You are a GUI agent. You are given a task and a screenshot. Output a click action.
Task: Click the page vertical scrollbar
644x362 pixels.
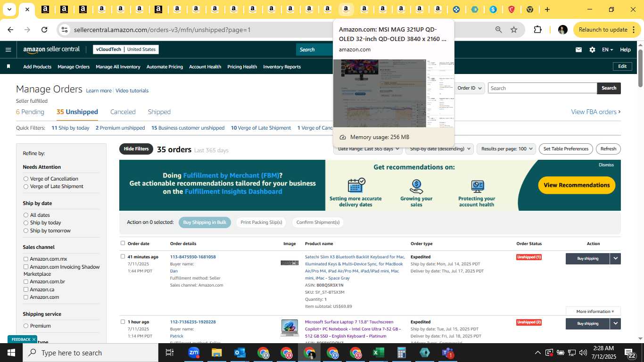pos(640,68)
